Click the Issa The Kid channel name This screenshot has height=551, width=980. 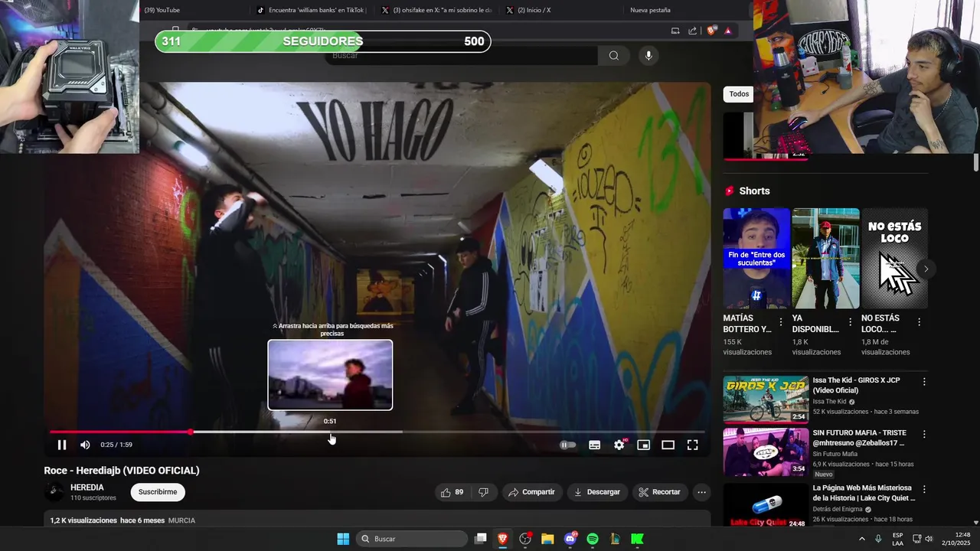tap(830, 402)
